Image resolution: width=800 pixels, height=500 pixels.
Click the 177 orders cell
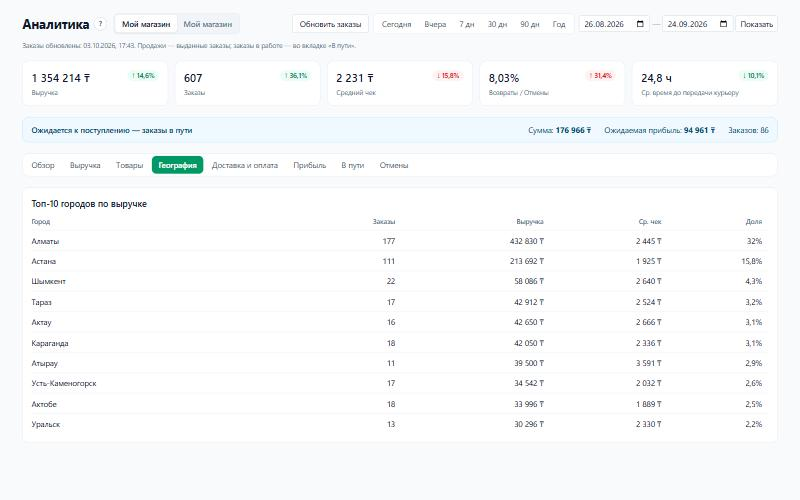[389, 241]
